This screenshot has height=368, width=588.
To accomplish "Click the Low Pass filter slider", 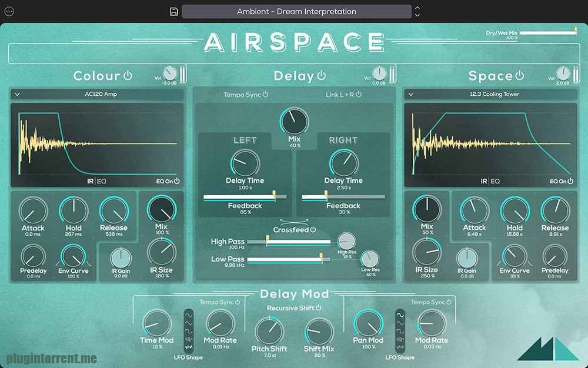I will pyautogui.click(x=289, y=259).
